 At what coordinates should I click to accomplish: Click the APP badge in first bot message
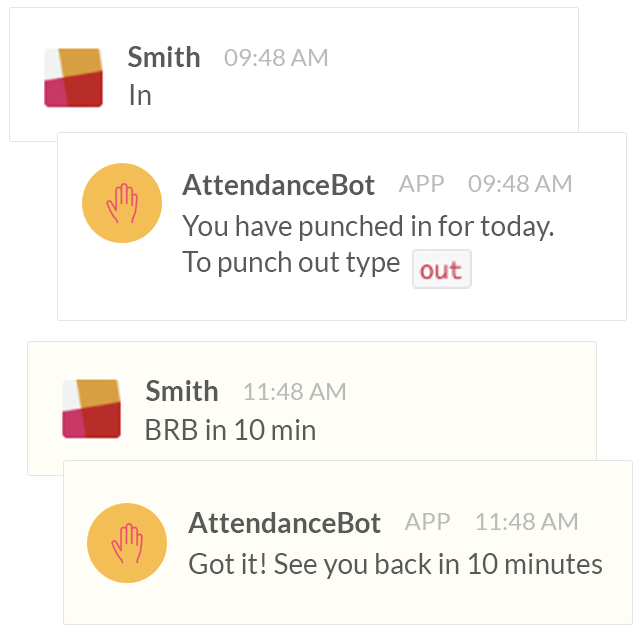(421, 184)
